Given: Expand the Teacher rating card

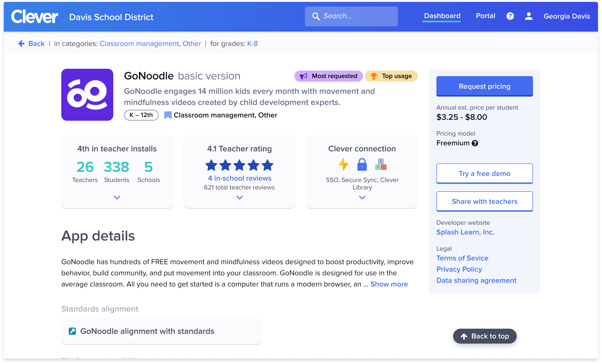Looking at the screenshot, I should pyautogui.click(x=240, y=197).
